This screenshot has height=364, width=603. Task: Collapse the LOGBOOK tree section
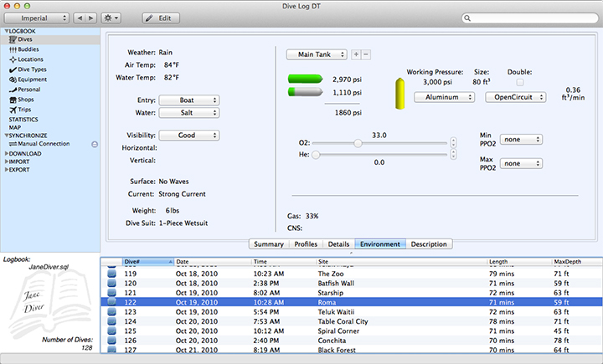5,31
